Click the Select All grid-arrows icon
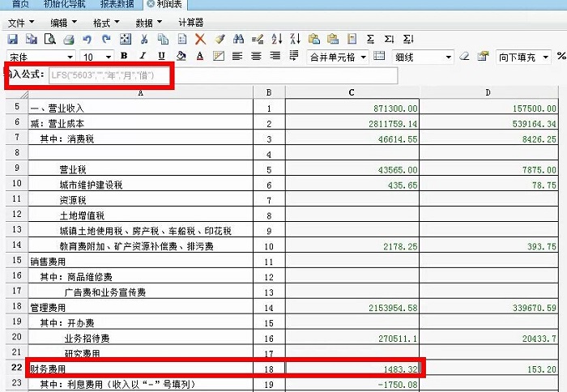567x392 pixels. (x=126, y=39)
